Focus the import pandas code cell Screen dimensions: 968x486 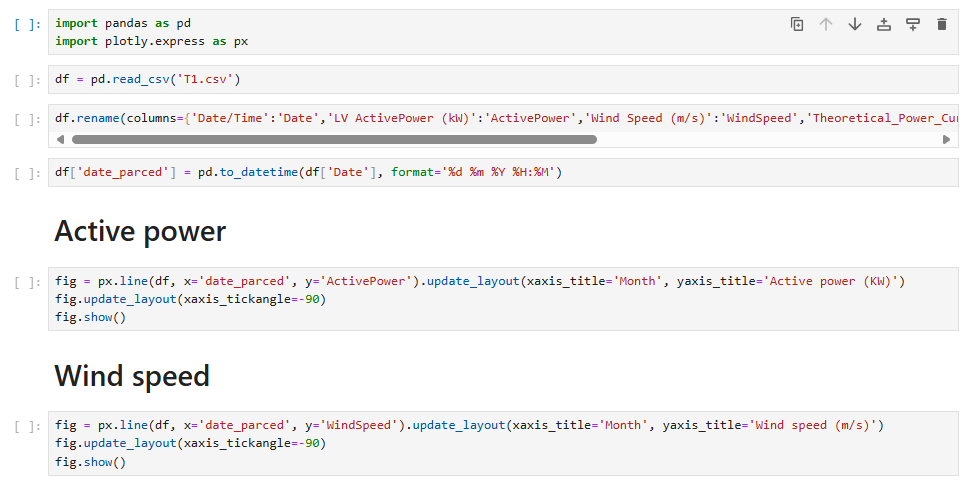(x=503, y=32)
